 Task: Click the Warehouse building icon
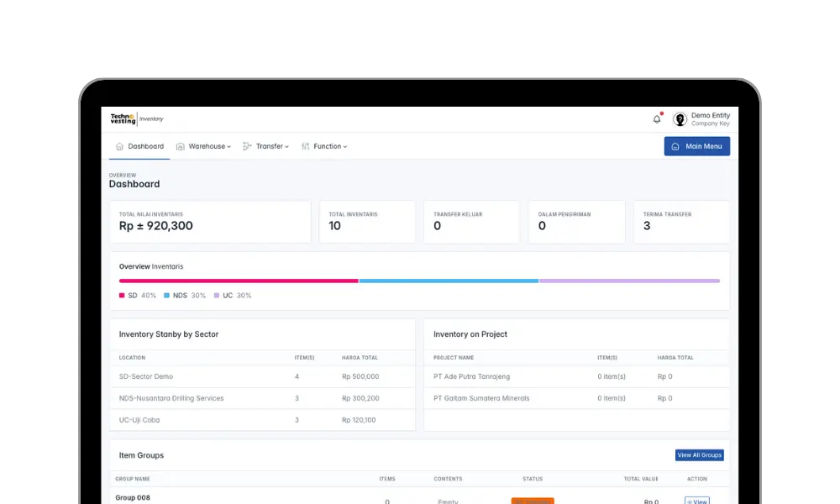click(180, 146)
